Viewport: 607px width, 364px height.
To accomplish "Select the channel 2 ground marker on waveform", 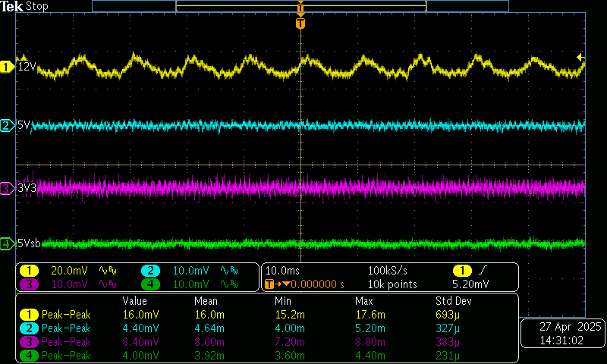I will [x=7, y=126].
